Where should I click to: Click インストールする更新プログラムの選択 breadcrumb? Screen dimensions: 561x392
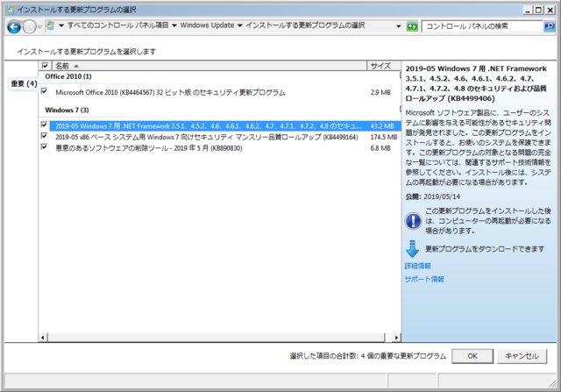[305, 25]
